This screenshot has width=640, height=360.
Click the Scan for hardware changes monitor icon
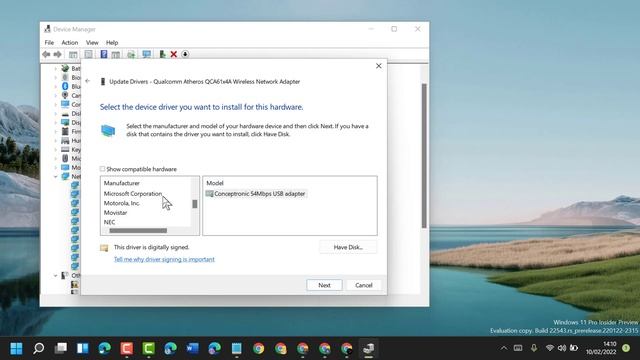point(147,54)
